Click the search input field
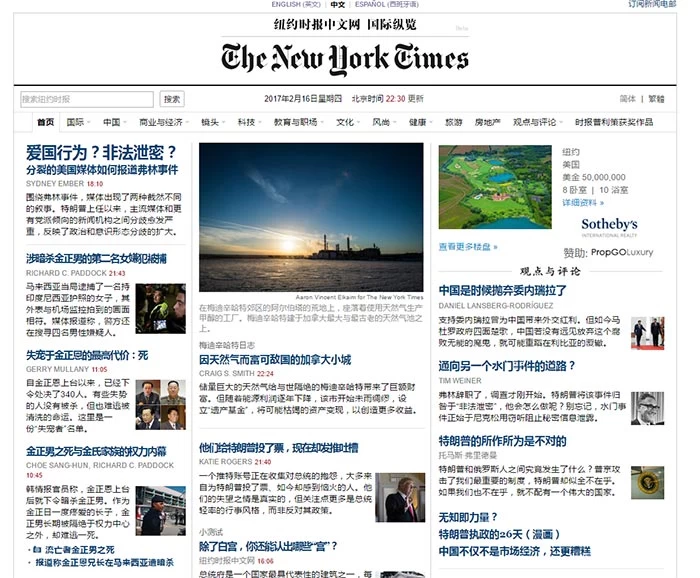Screen dimensions: 700x578 point(87,99)
